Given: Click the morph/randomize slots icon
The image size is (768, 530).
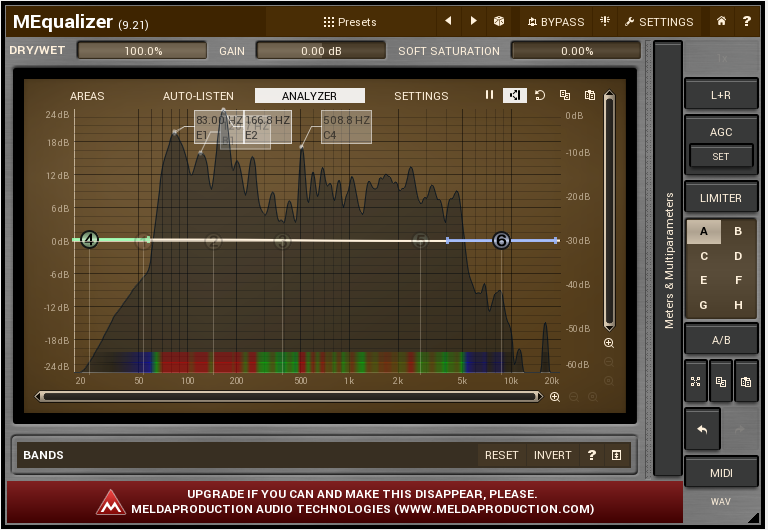Looking at the screenshot, I should pyautogui.click(x=696, y=382).
